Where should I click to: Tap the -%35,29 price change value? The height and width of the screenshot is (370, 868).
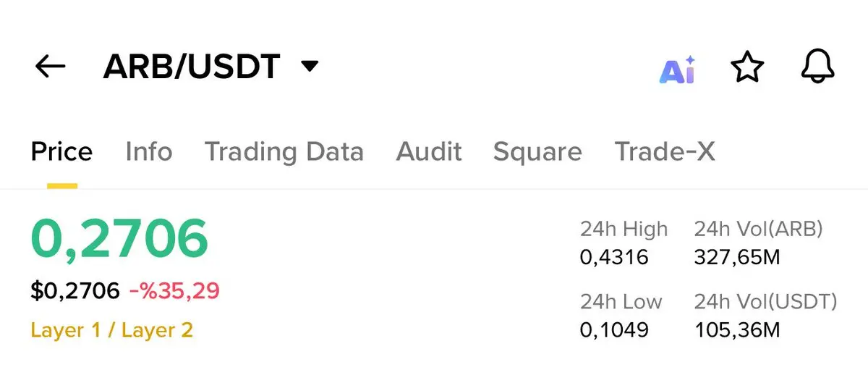click(x=174, y=291)
